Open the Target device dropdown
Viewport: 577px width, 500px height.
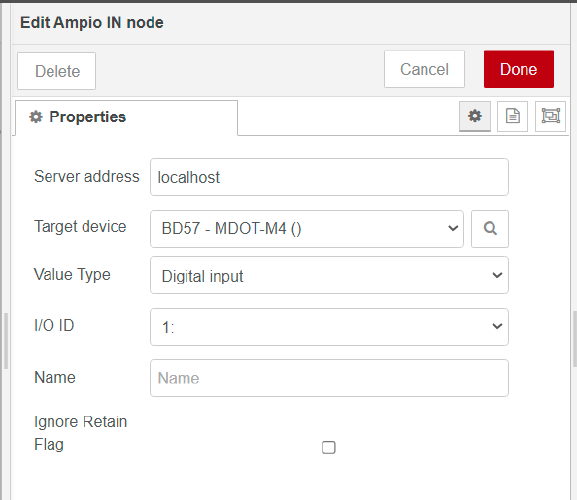307,229
